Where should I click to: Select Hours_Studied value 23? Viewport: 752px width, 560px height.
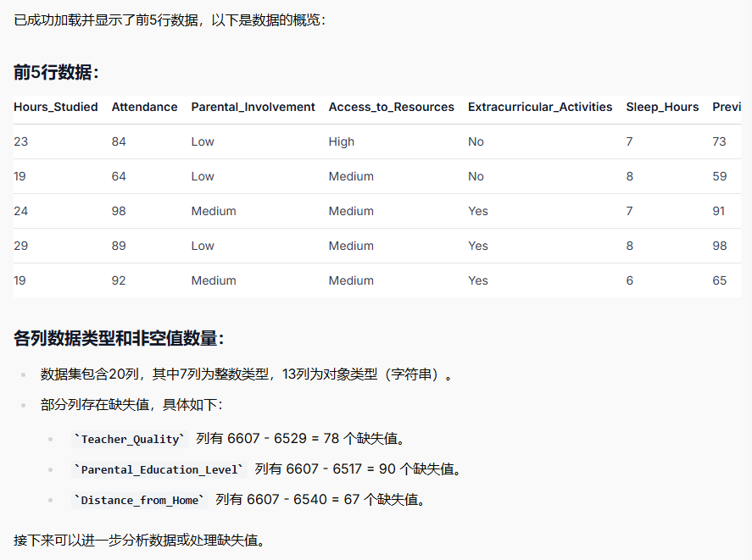pyautogui.click(x=20, y=142)
